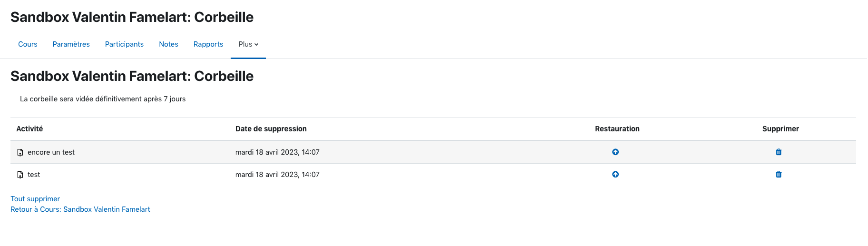Go to the Participants tab
868x246 pixels.
124,44
